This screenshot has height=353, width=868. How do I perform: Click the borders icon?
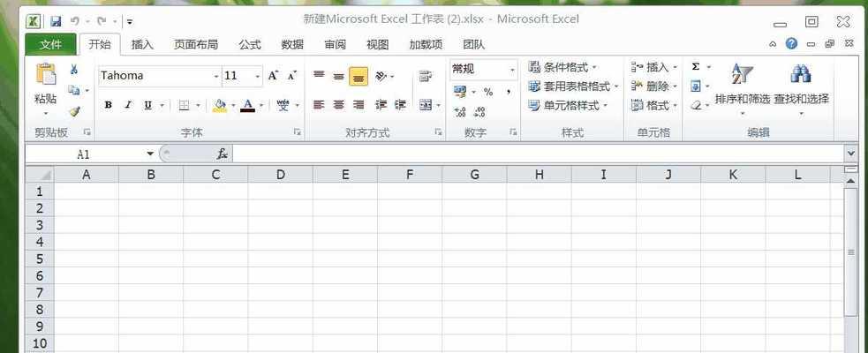[x=185, y=105]
